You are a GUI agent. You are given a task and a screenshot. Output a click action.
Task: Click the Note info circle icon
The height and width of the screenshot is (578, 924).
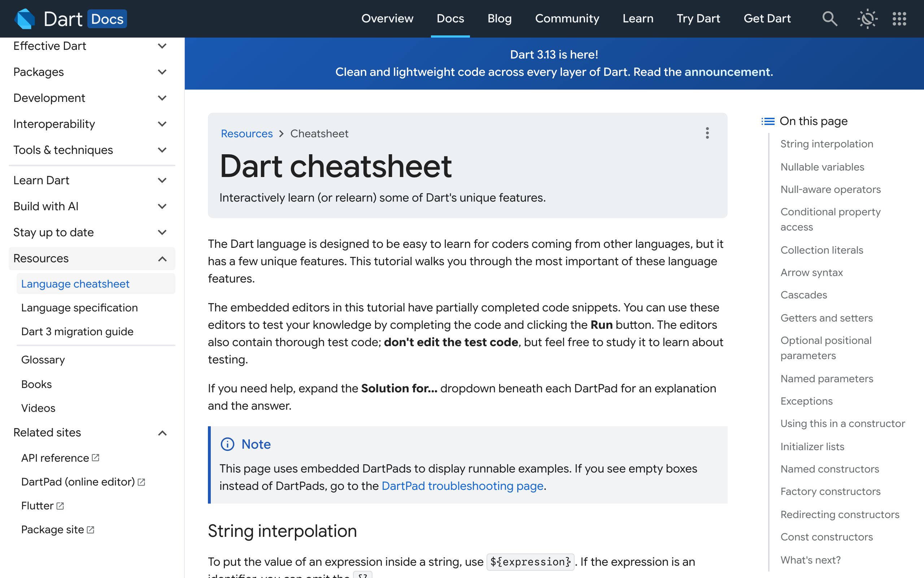pos(227,444)
